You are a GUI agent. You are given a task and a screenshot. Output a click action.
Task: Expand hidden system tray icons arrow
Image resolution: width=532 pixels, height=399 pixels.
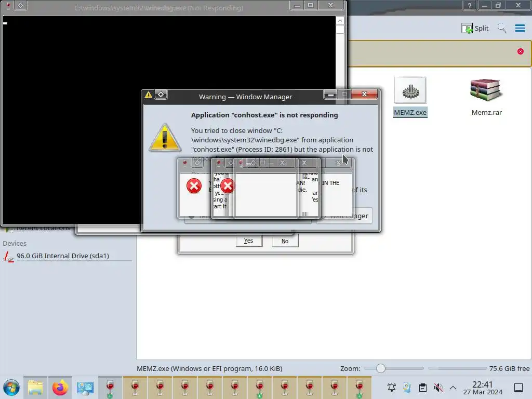click(453, 388)
